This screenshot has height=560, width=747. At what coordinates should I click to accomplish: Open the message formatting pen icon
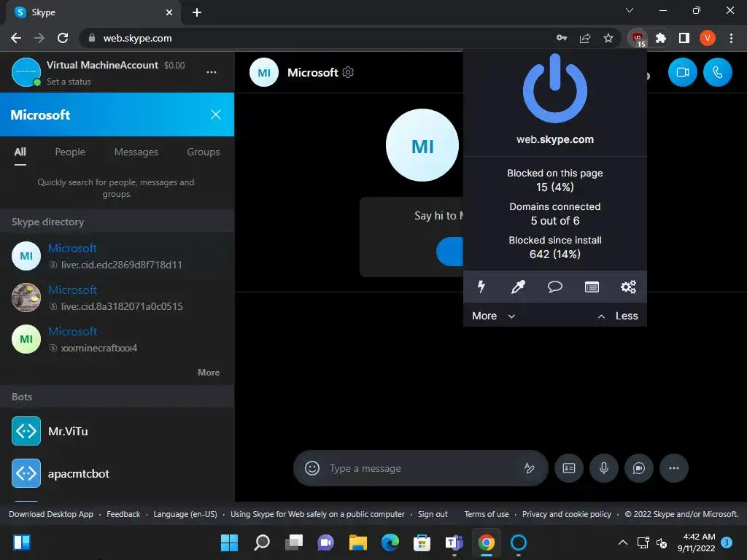coord(529,468)
